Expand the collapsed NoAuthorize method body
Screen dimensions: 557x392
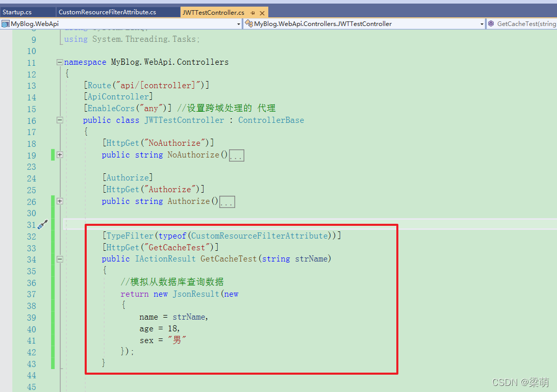[60, 154]
